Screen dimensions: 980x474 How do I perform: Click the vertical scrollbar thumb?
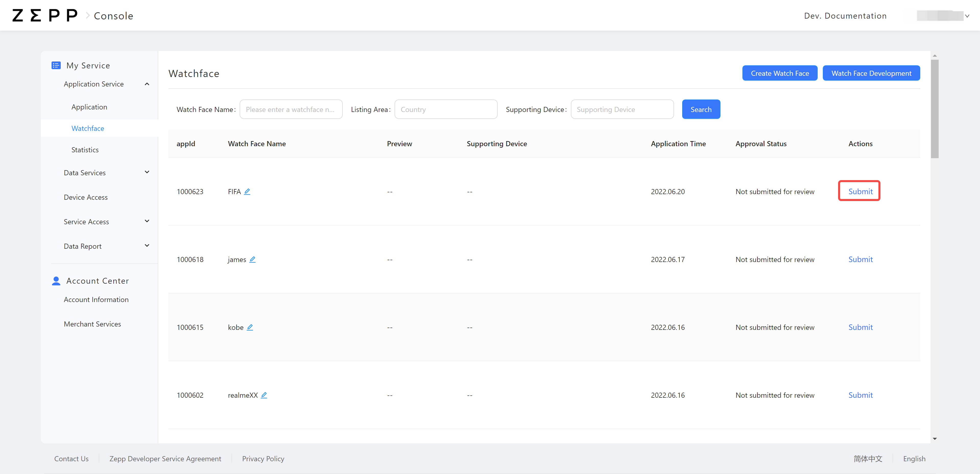pyautogui.click(x=934, y=108)
